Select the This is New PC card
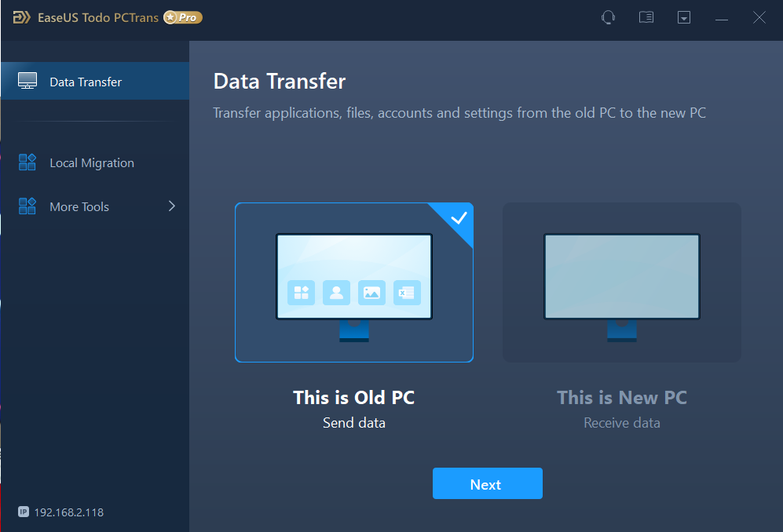 [622, 282]
